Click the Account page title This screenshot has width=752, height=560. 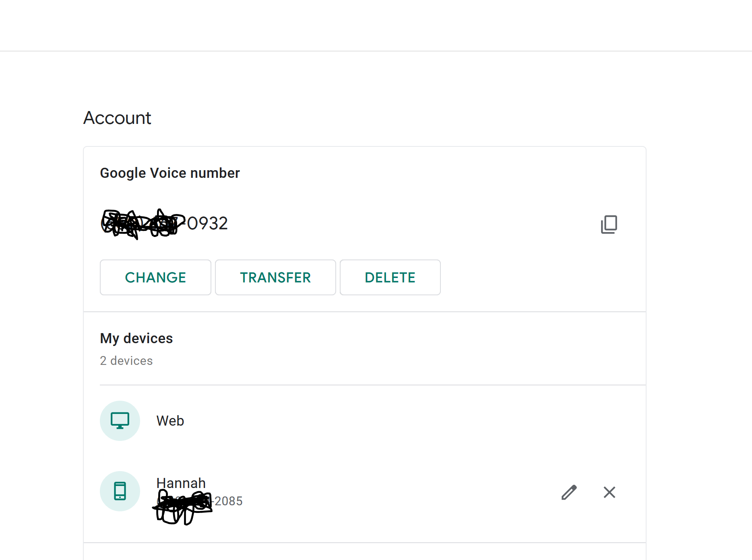(x=117, y=118)
